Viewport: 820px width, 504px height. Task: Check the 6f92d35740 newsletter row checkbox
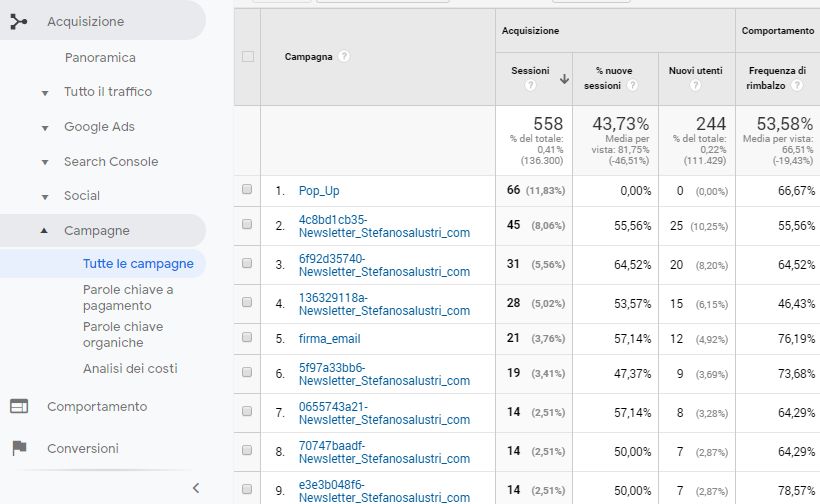(x=247, y=263)
